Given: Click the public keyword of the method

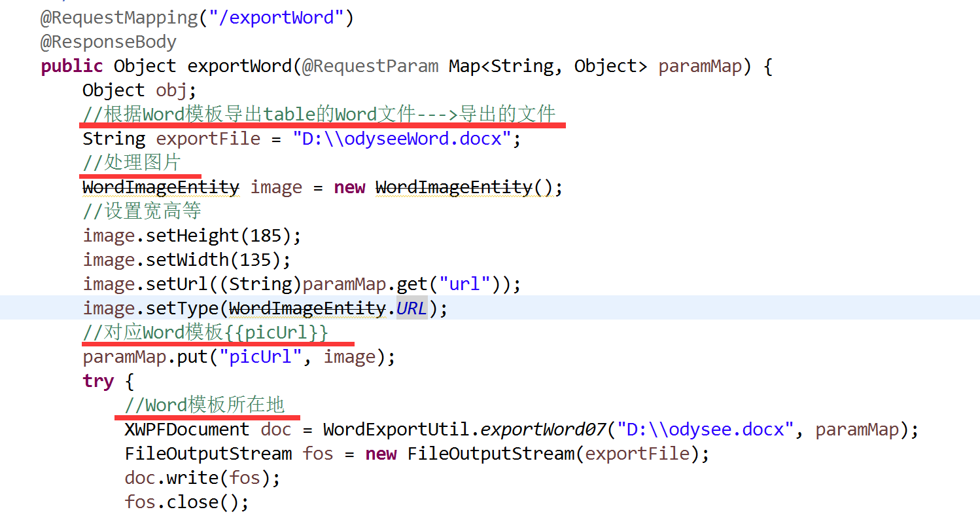Looking at the screenshot, I should [72, 66].
